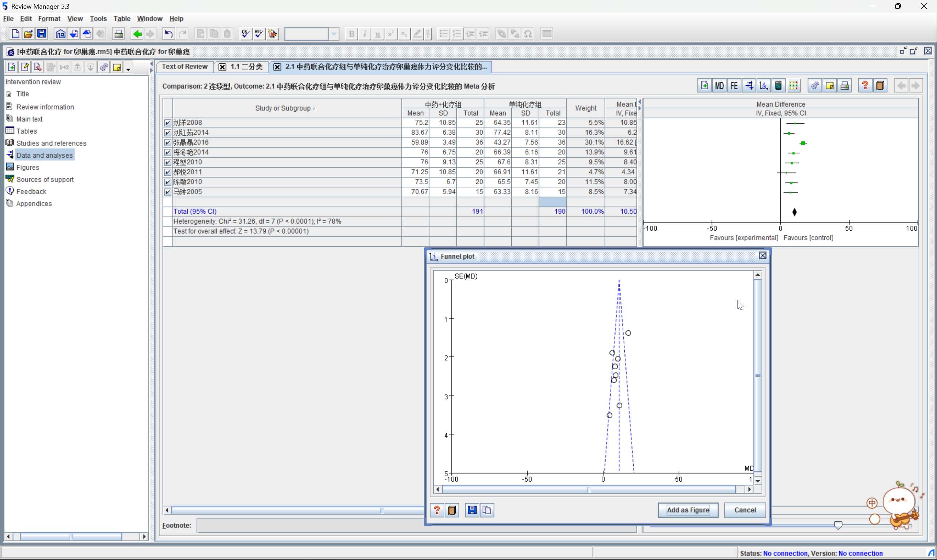This screenshot has width=937, height=560.
Task: Click the FE analysis model button
Action: [733, 86]
